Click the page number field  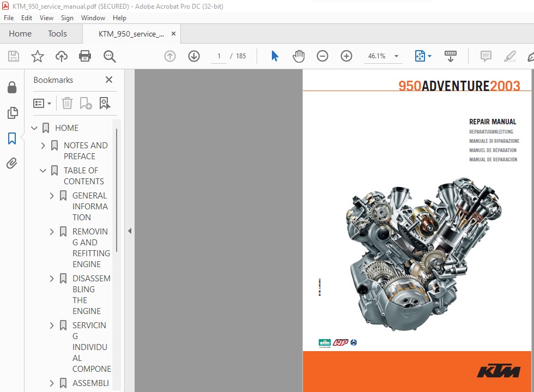(219, 56)
